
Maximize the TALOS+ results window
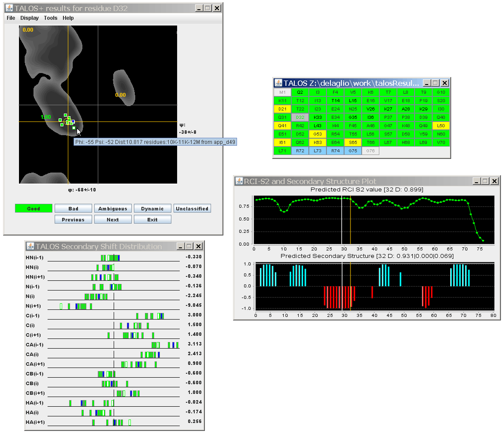pyautogui.click(x=208, y=8)
